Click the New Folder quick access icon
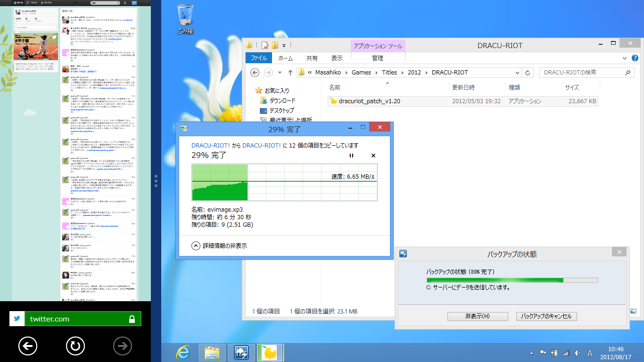The image size is (644, 362). (x=275, y=45)
